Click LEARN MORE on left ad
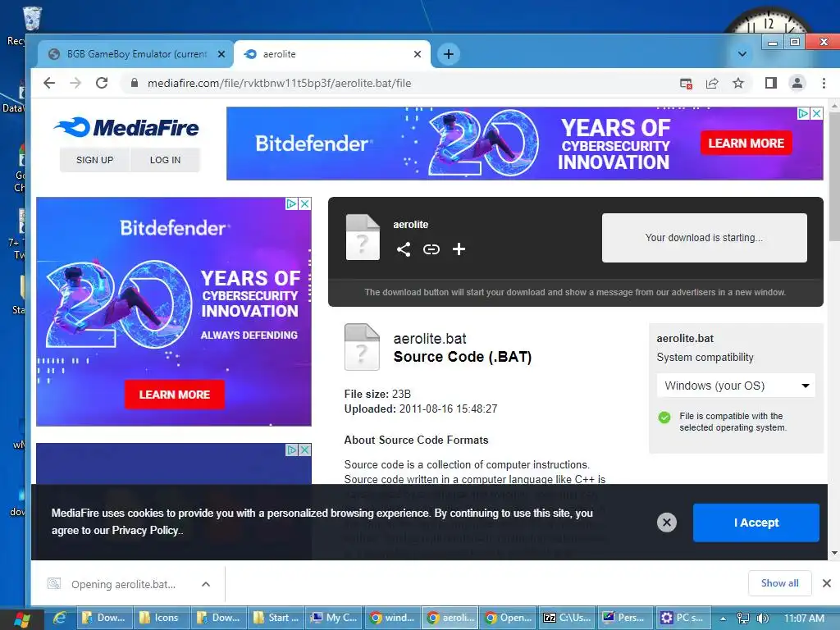840x630 pixels. (x=174, y=395)
